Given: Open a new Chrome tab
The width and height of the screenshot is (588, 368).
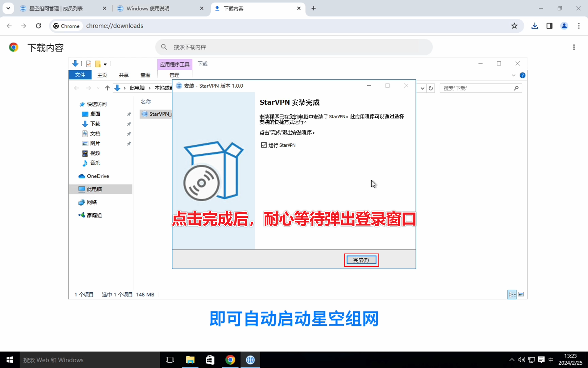Looking at the screenshot, I should tap(313, 9).
